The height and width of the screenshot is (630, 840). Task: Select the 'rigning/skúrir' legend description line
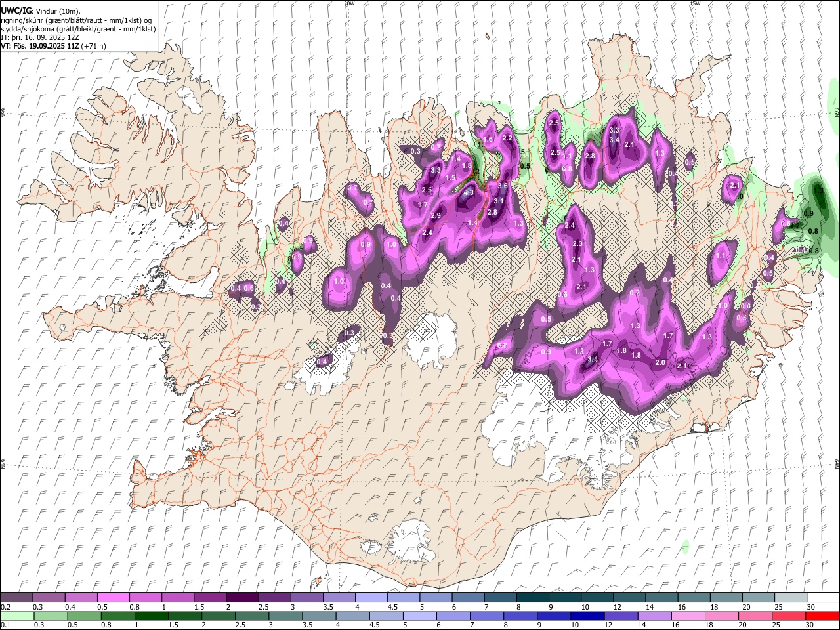pos(77,20)
